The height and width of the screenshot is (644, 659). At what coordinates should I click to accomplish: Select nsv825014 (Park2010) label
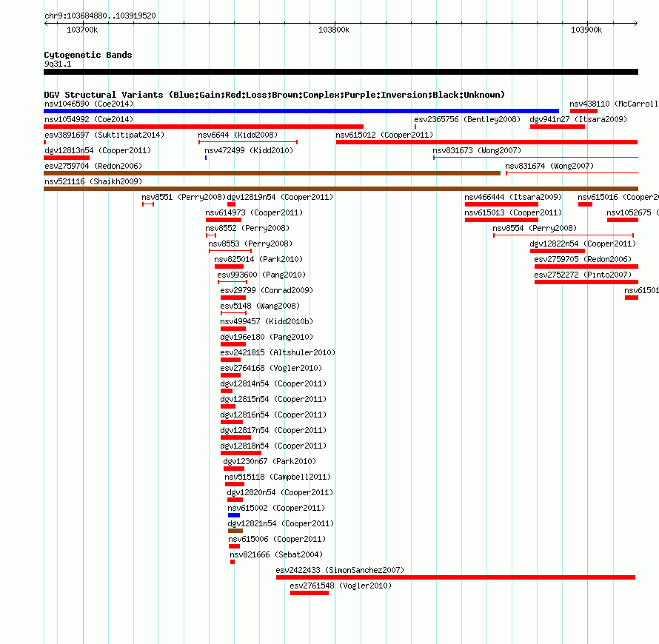[x=258, y=259]
